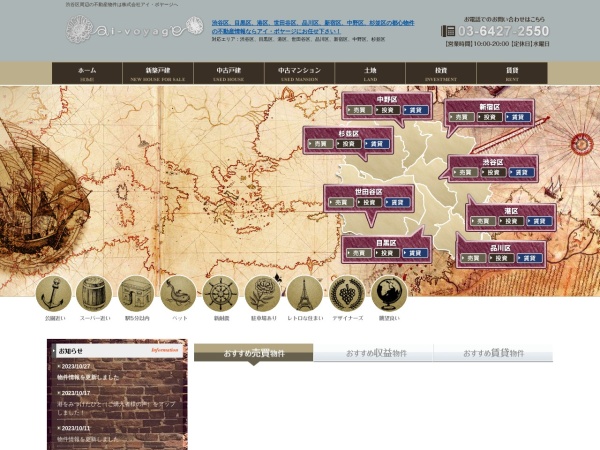Click the Eiffel Tower icon レトロな住まい
Image resolution: width=600 pixels, height=450 pixels.
305,293
